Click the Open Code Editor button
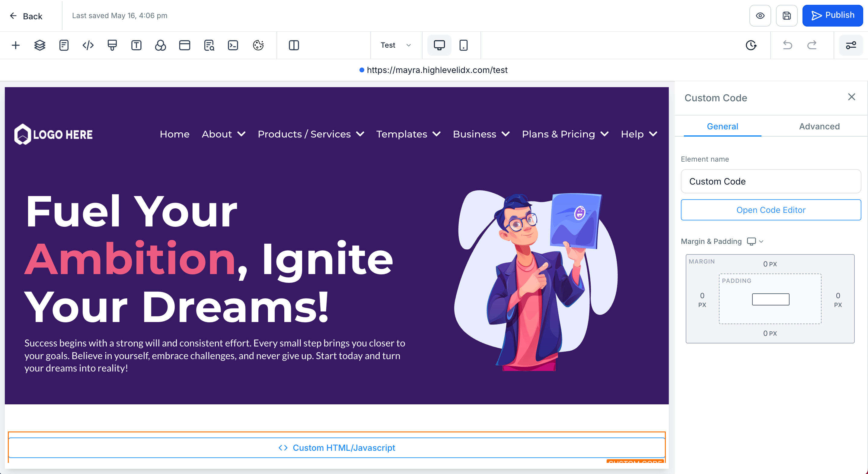 (x=771, y=210)
